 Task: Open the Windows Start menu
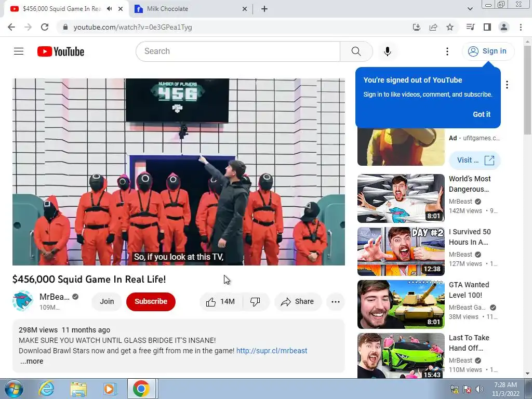(14, 389)
